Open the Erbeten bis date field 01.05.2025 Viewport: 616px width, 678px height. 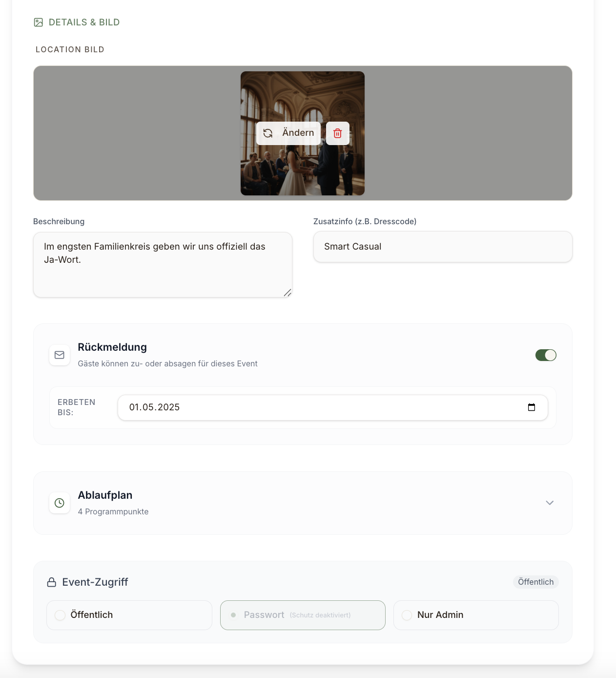(333, 407)
